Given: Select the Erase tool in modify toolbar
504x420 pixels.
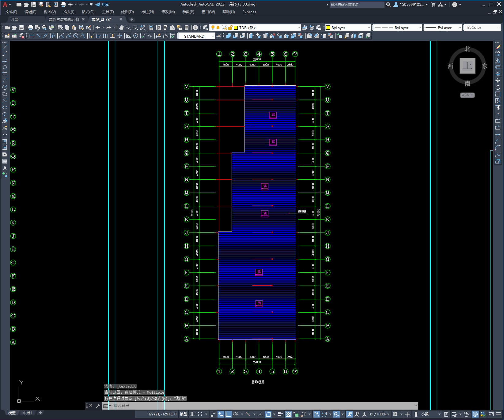Looking at the screenshot, I should [498, 47].
